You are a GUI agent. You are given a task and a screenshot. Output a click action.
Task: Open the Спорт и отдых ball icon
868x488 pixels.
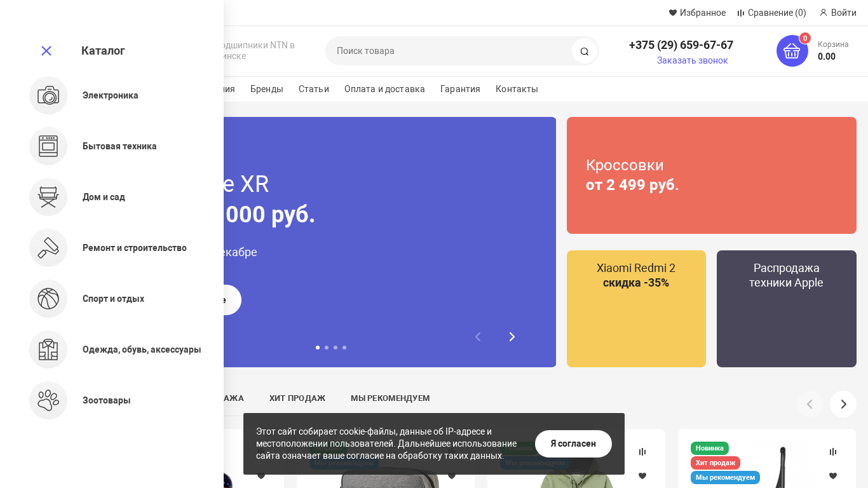[x=48, y=299]
